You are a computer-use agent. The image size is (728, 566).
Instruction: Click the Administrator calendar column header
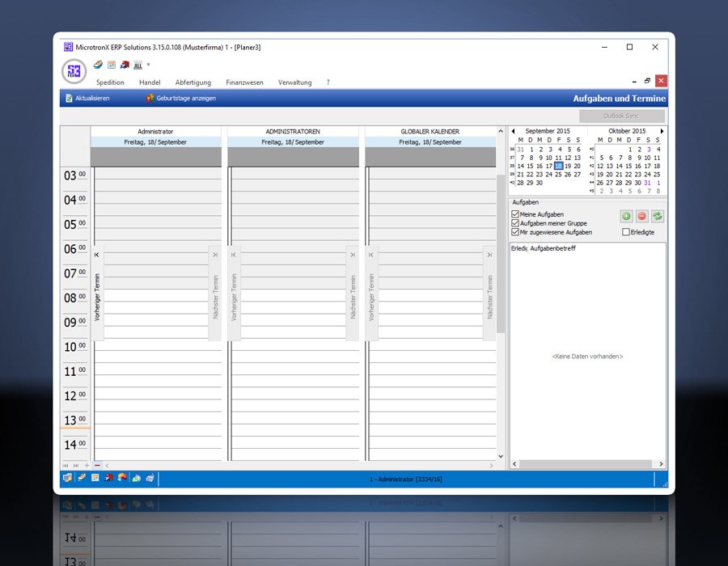point(155,132)
